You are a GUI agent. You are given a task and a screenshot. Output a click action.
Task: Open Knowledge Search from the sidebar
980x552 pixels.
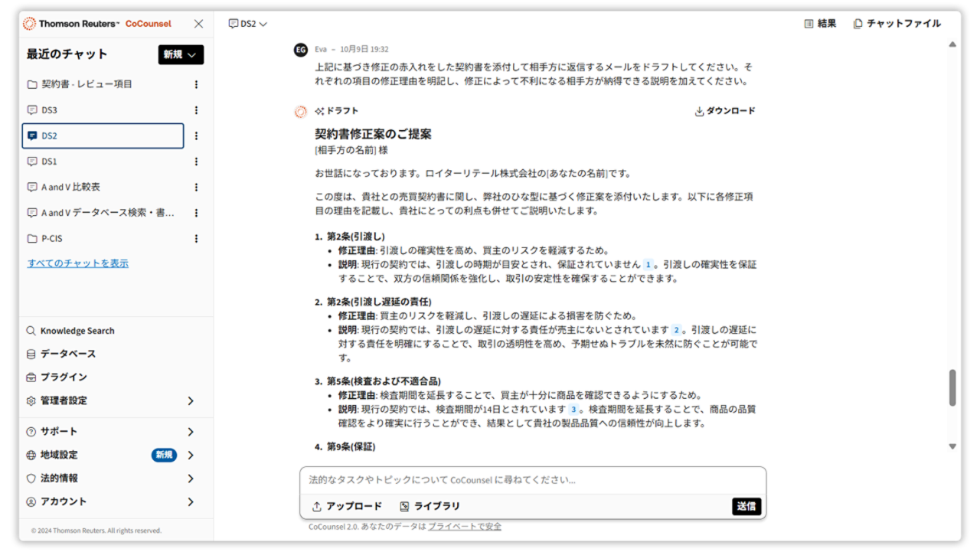pos(75,330)
